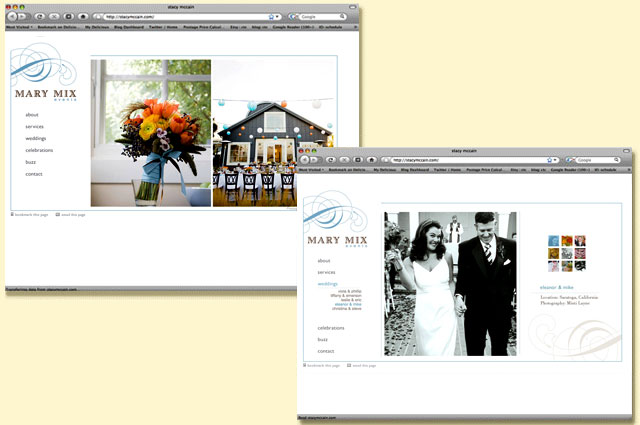Click the Forward arrow in the back browser window
This screenshot has height=425, width=640.
click(x=22, y=17)
